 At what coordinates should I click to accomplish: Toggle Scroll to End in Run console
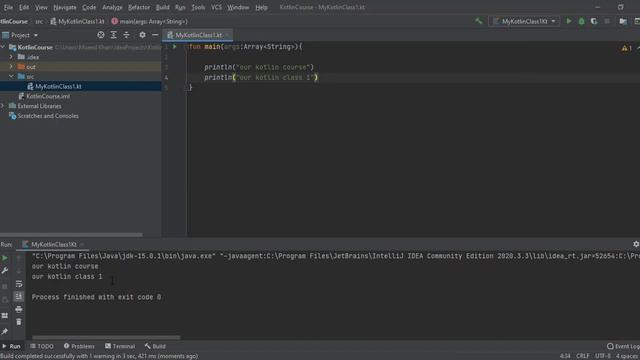(x=19, y=296)
